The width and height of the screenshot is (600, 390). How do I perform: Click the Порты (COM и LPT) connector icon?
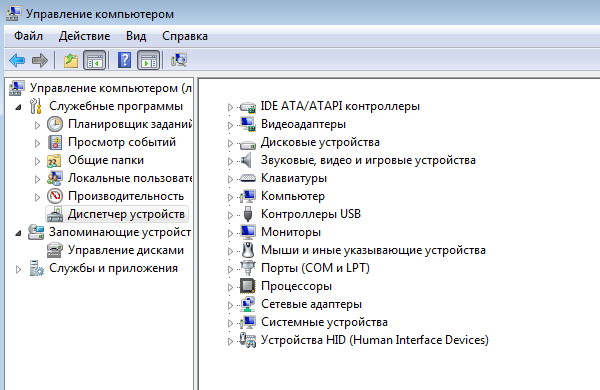point(248,268)
